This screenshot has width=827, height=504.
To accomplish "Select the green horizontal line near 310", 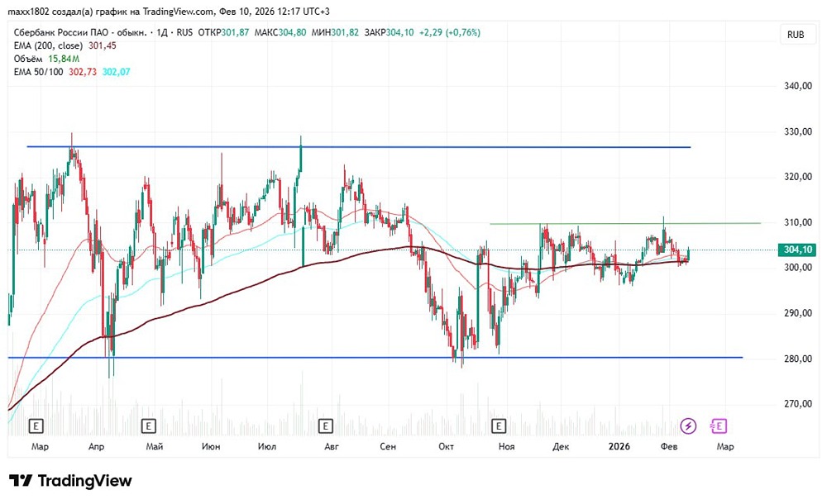I will [625, 224].
